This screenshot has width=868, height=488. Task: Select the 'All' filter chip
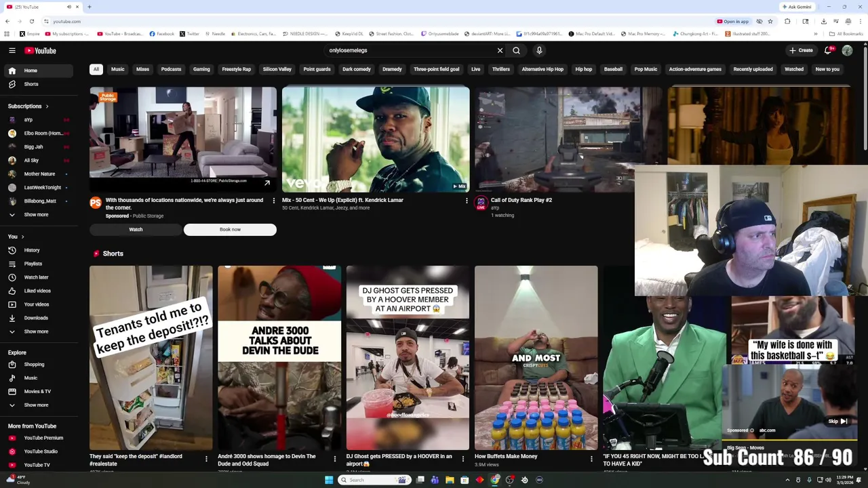click(96, 69)
